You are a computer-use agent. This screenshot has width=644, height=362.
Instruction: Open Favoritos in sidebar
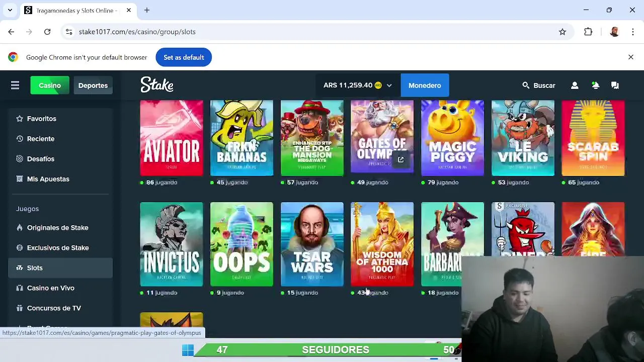(60, 119)
